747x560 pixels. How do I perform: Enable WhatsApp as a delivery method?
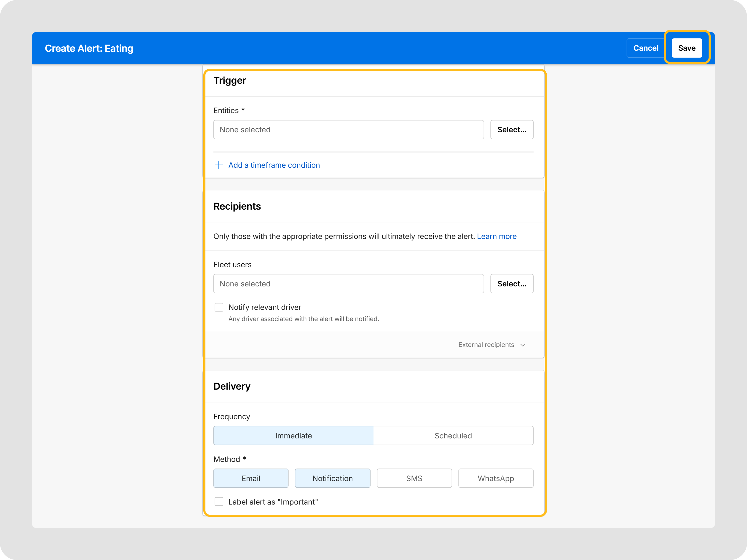pos(496,478)
